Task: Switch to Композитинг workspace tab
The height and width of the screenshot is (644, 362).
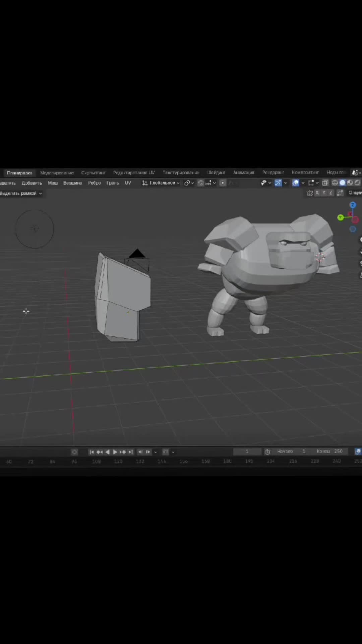Action: [305, 173]
